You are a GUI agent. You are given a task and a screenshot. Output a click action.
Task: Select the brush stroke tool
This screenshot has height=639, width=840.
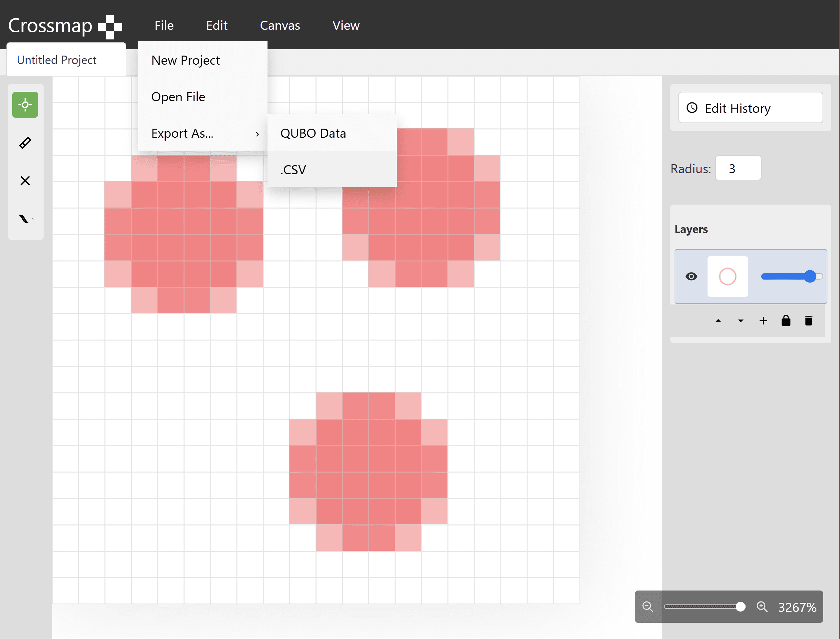(x=24, y=218)
